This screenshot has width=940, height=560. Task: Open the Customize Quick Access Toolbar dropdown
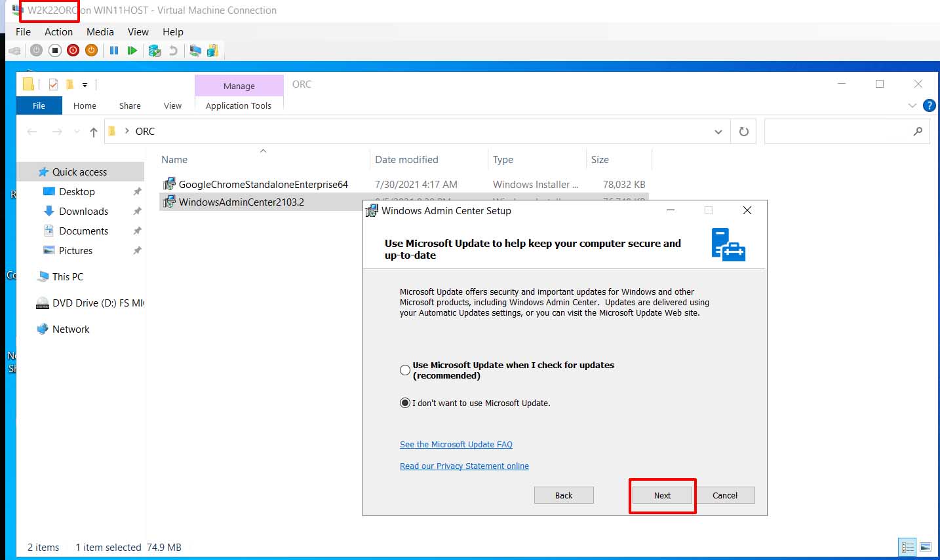[85, 84]
